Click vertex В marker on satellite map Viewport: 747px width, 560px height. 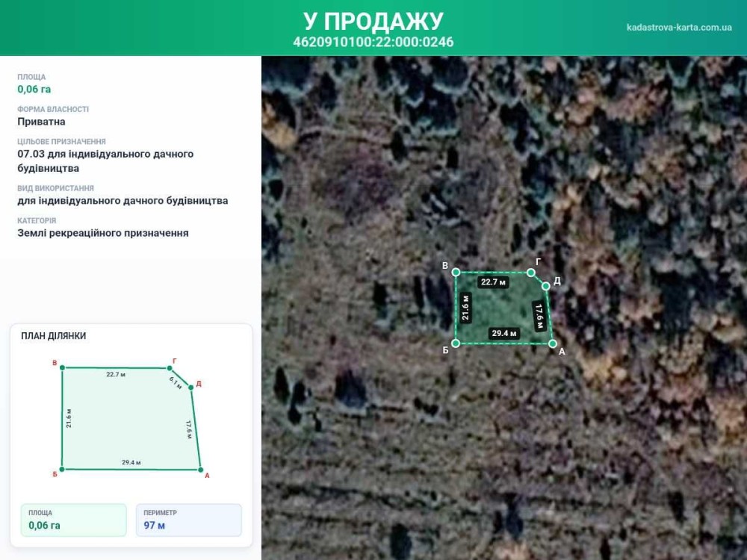click(x=456, y=273)
